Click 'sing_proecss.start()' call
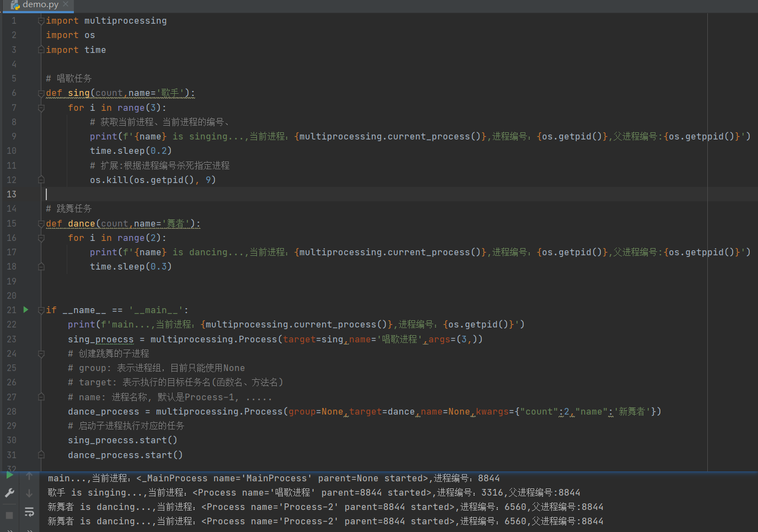 tap(122, 440)
